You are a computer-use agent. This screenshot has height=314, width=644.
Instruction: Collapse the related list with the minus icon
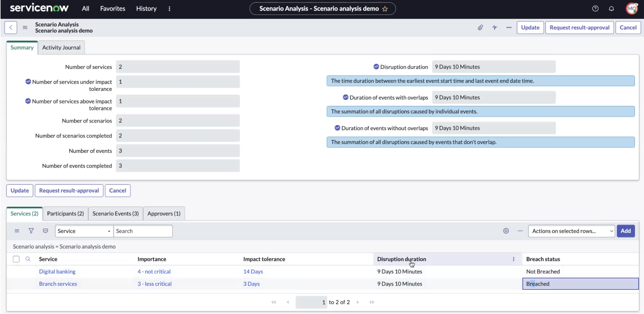(x=520, y=231)
